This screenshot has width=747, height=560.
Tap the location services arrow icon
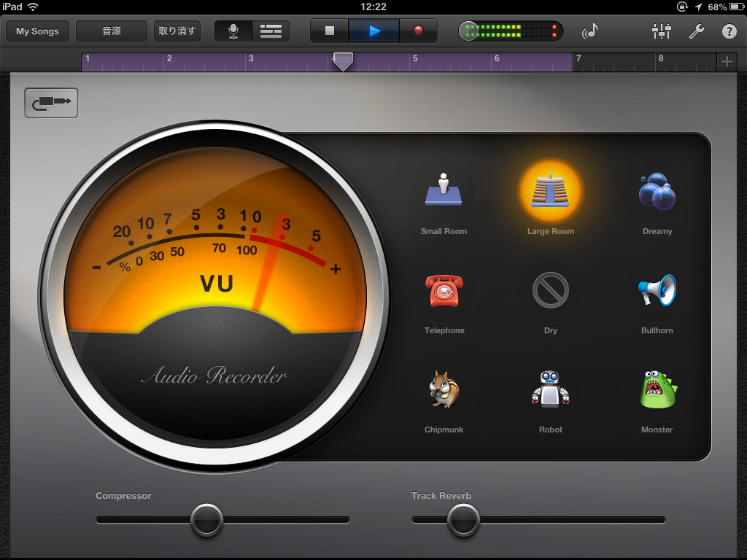point(698,7)
